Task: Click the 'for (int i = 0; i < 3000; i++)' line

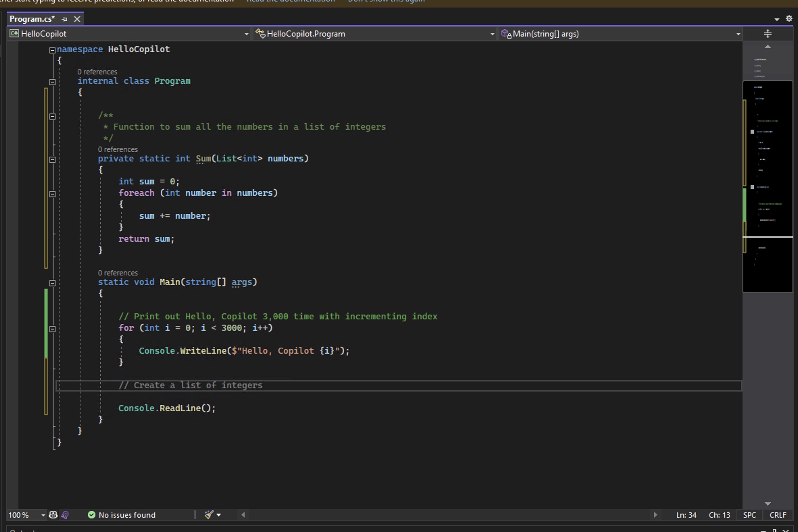Action: (195, 328)
